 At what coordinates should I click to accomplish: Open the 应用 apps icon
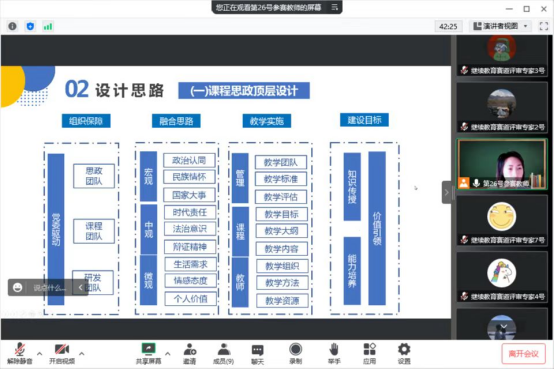click(x=369, y=353)
